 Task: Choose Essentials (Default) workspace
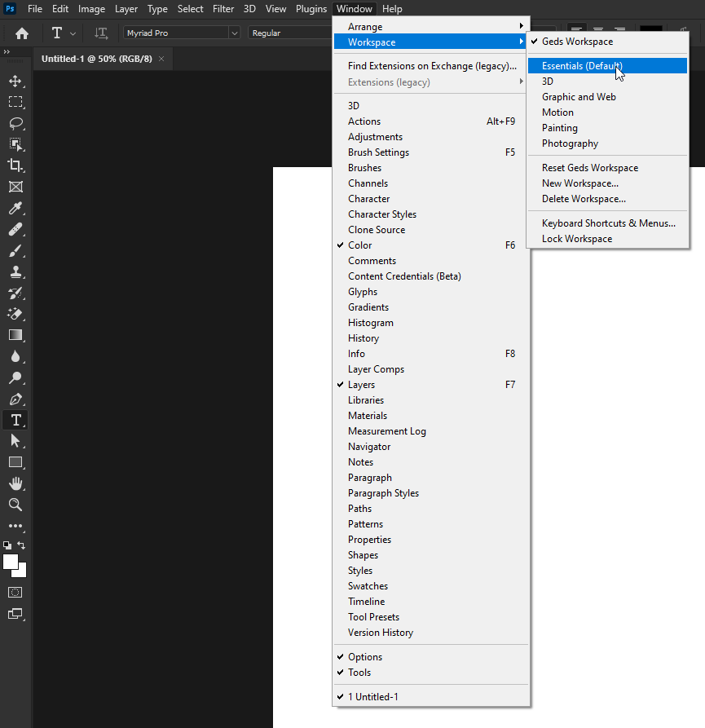[607, 66]
